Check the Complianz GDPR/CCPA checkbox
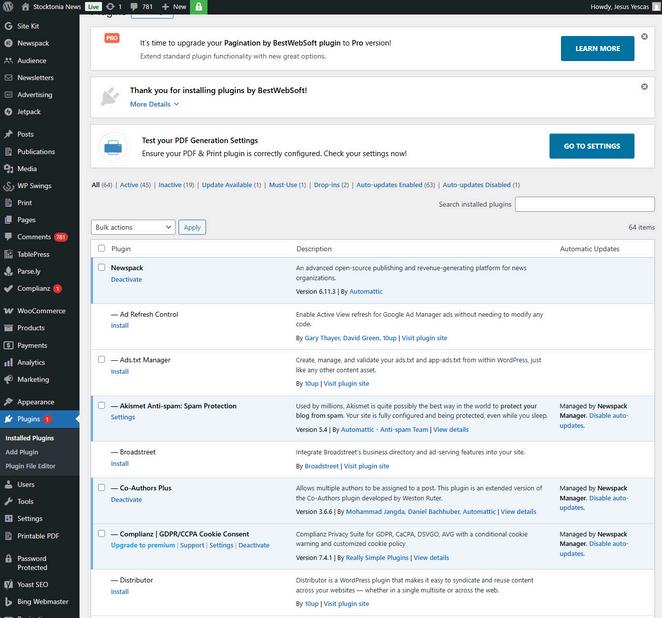The image size is (662, 618). point(101,534)
